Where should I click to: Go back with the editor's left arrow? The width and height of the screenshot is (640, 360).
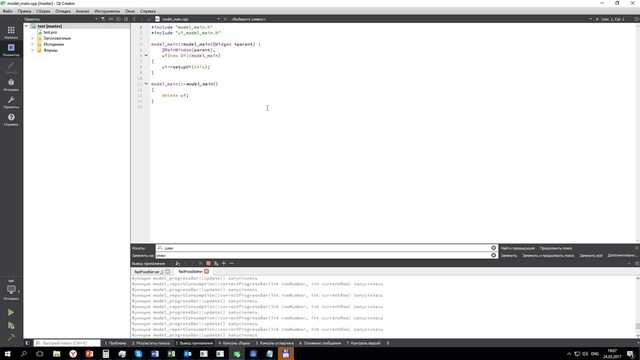[x=134, y=19]
